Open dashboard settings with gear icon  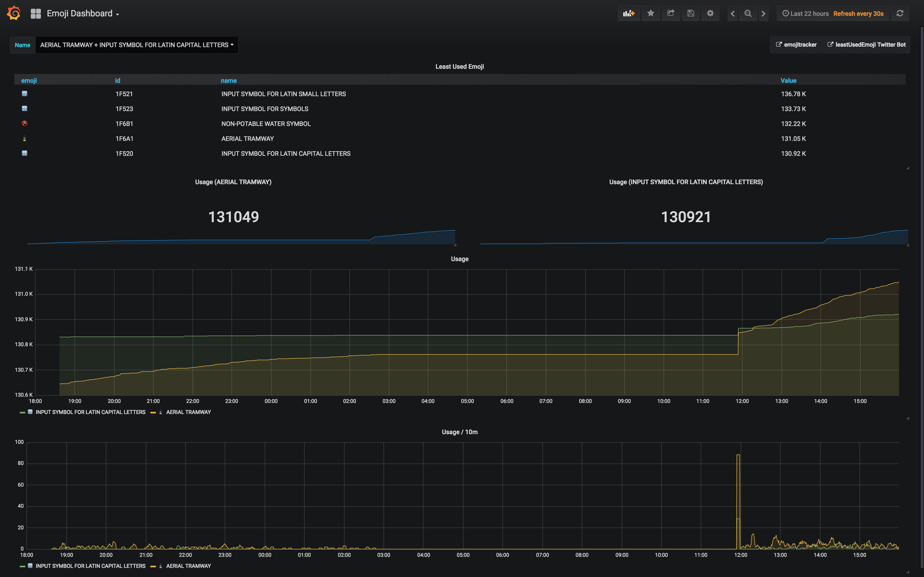click(710, 13)
